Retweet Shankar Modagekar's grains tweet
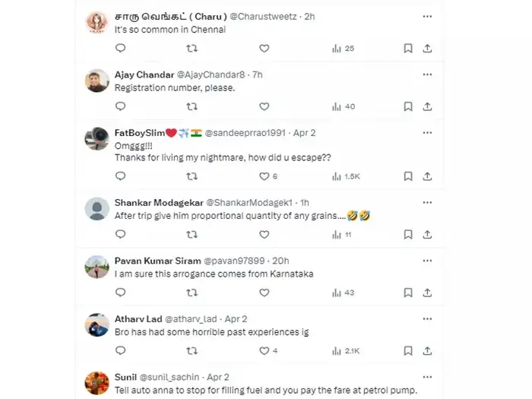This screenshot has height=399, width=532. click(192, 235)
